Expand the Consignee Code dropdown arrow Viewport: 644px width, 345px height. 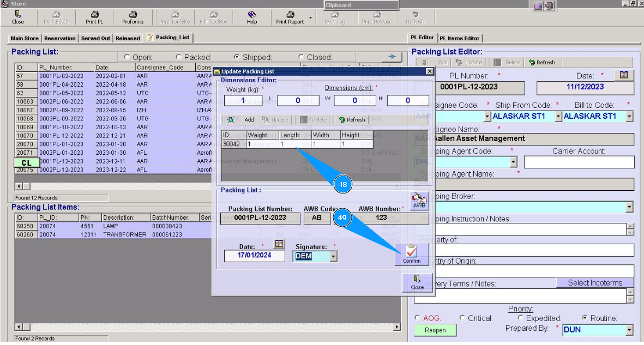click(x=487, y=117)
